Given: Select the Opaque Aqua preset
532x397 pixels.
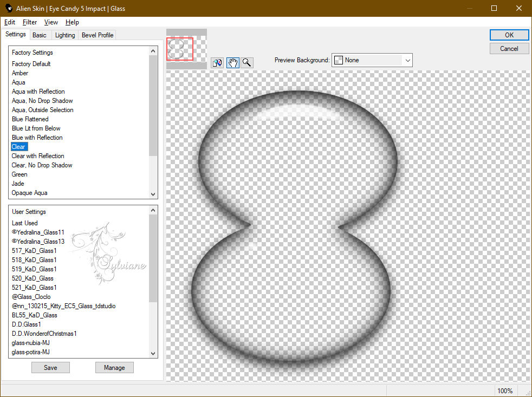Looking at the screenshot, I should pyautogui.click(x=29, y=192).
